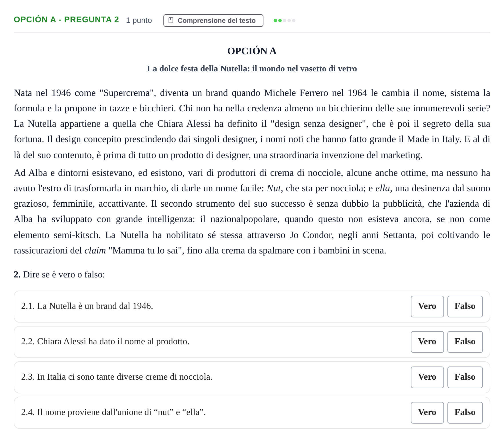Click the instruction Dire se è vero o falso
The height and width of the screenshot is (443, 504).
pos(59,275)
